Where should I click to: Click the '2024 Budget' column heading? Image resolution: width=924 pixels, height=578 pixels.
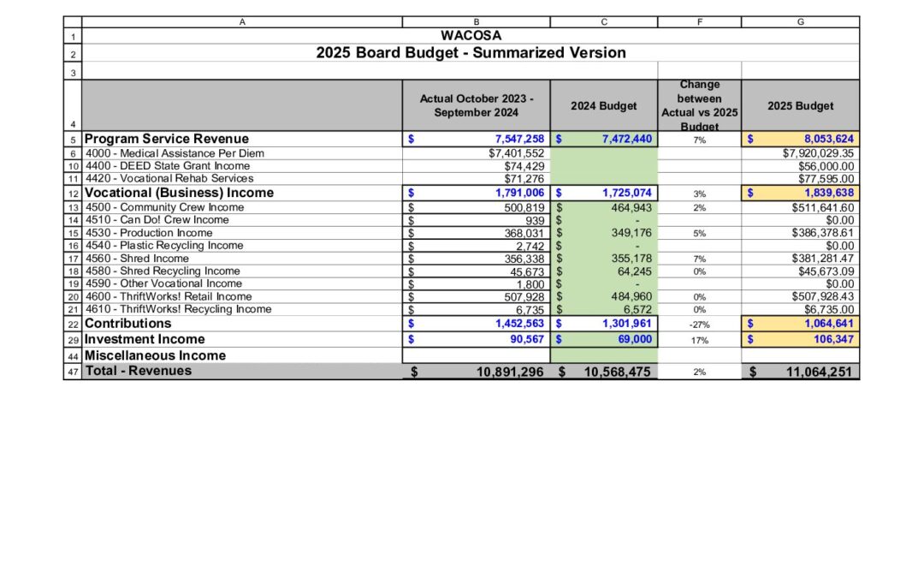604,105
